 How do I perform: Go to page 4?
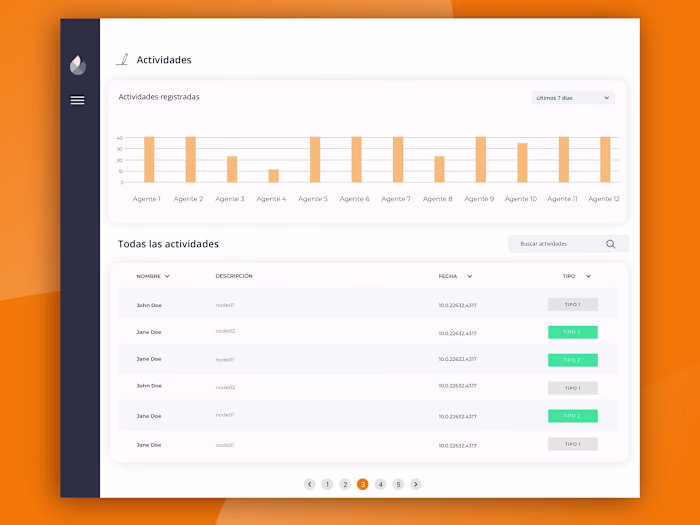coord(380,484)
